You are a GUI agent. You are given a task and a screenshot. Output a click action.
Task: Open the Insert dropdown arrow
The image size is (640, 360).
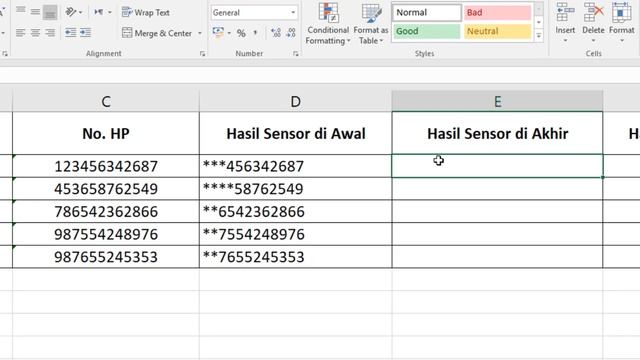pyautogui.click(x=565, y=41)
